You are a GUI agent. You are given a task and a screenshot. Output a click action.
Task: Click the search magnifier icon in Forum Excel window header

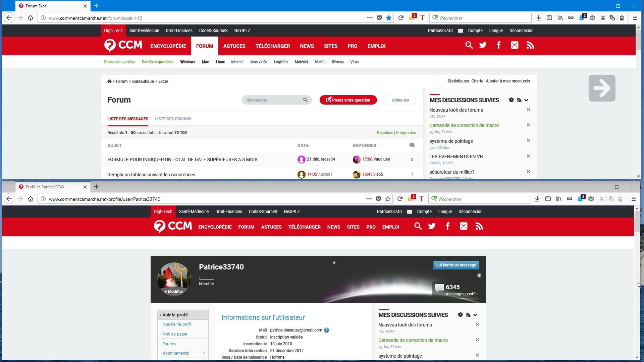click(469, 45)
